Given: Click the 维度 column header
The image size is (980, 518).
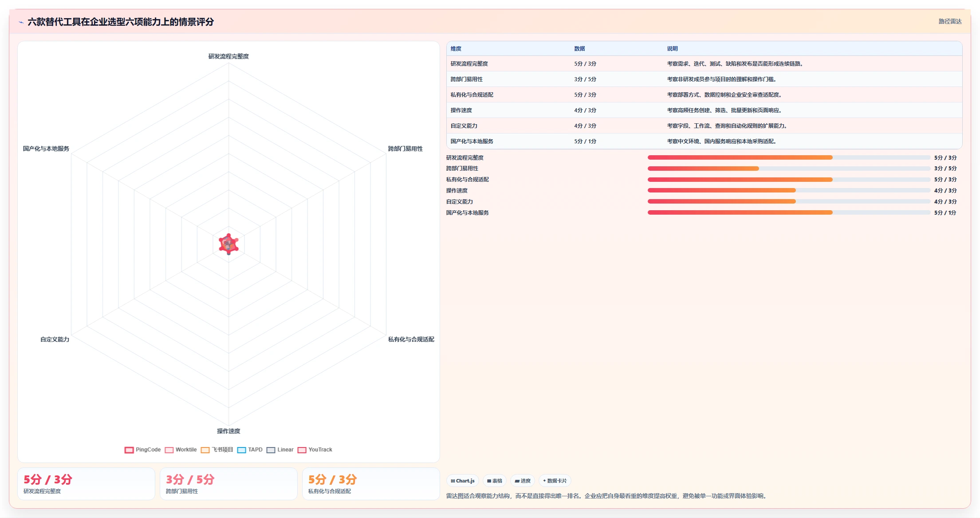Looking at the screenshot, I should point(456,49).
